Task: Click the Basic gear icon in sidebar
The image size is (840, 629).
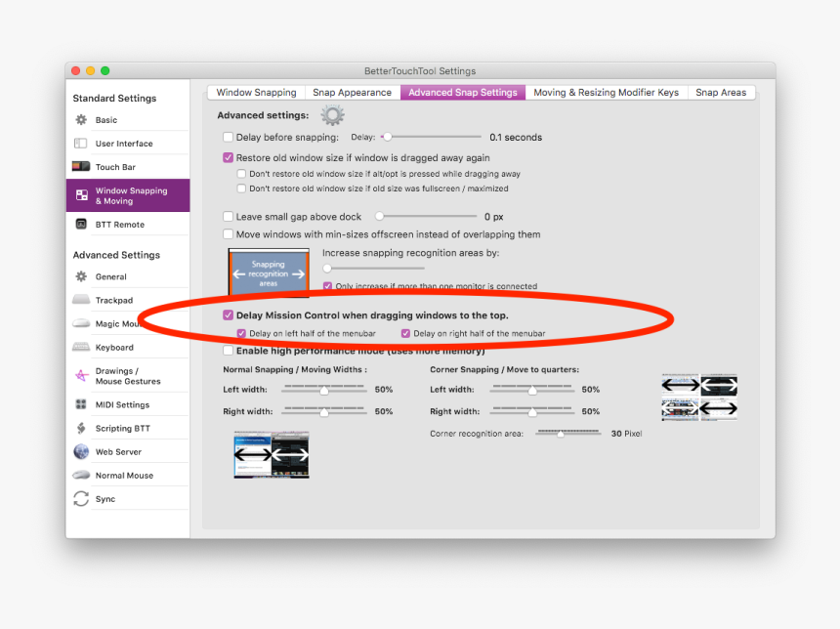Action: 81,119
